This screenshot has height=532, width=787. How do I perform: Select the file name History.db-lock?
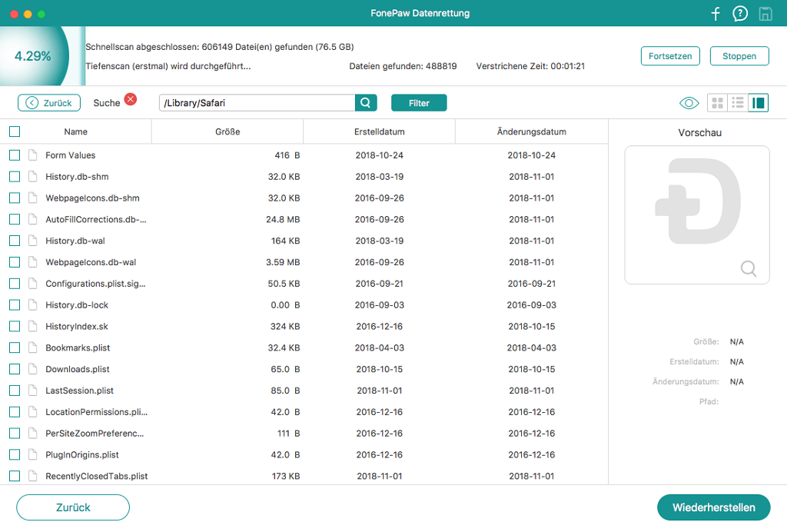point(77,304)
